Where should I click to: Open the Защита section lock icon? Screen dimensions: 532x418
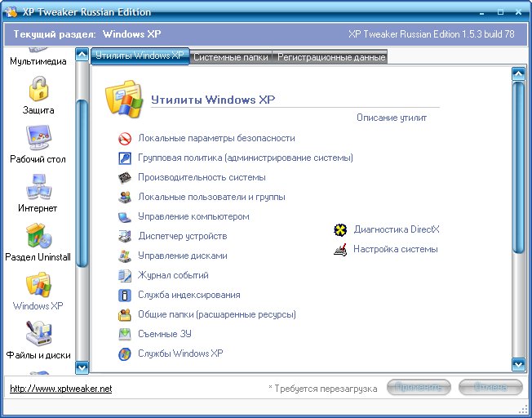(38, 89)
